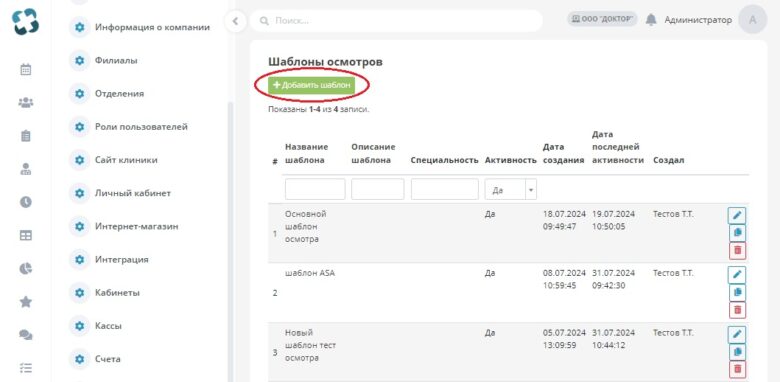
Task: Click the clinic logo icon
Action: [26, 22]
